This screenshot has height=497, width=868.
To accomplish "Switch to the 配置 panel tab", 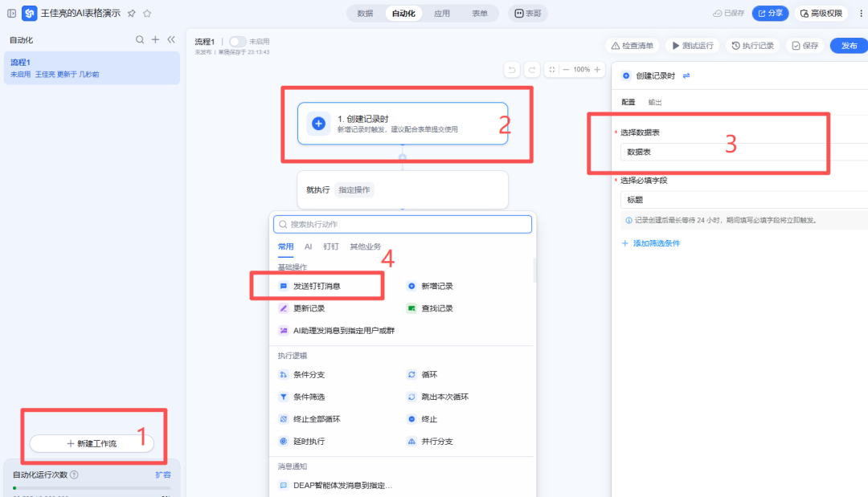I will coord(628,102).
